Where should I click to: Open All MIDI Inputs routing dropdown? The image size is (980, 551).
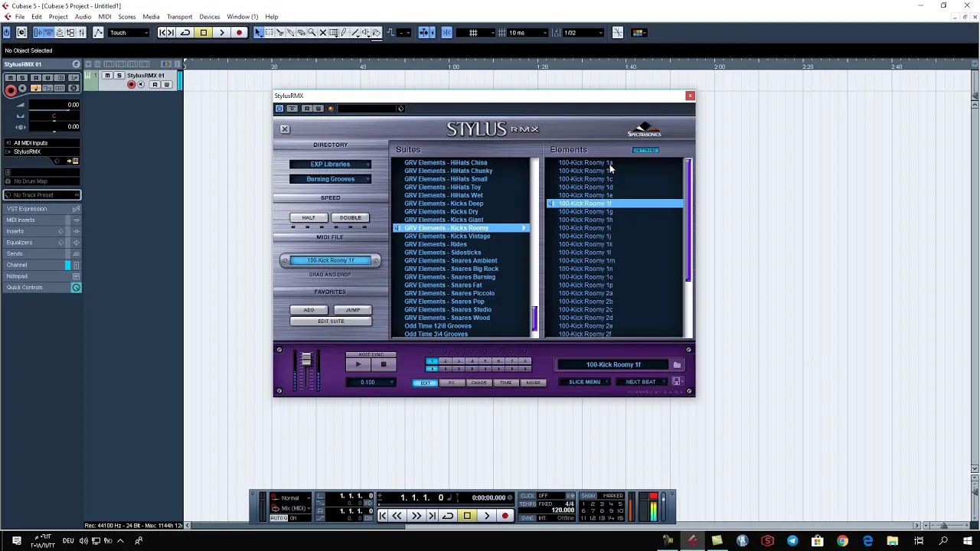coord(41,143)
